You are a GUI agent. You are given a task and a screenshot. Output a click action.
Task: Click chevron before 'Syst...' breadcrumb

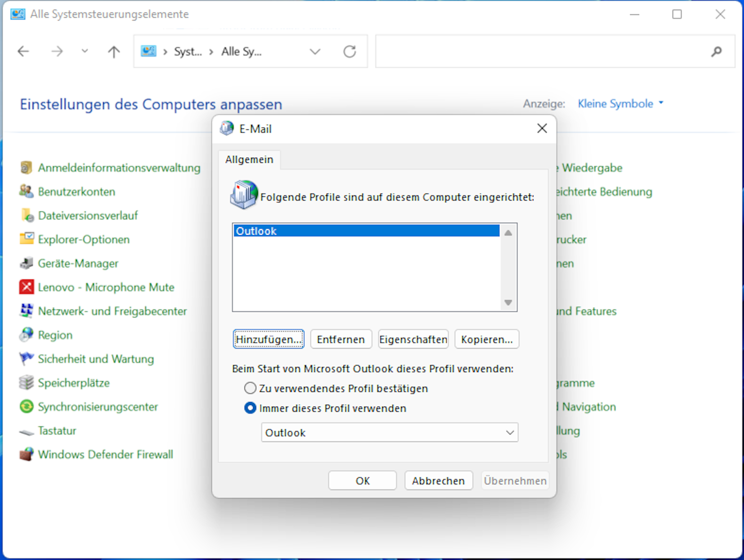pos(165,51)
